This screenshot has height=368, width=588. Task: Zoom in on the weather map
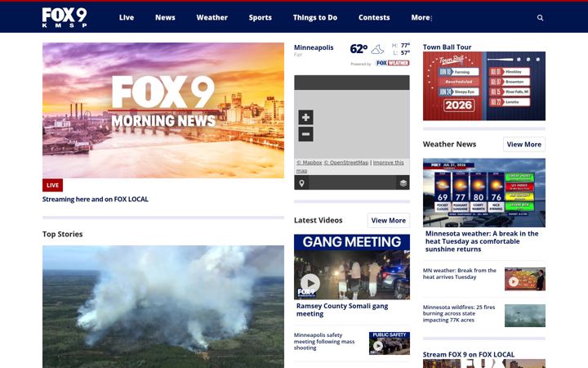pos(305,117)
